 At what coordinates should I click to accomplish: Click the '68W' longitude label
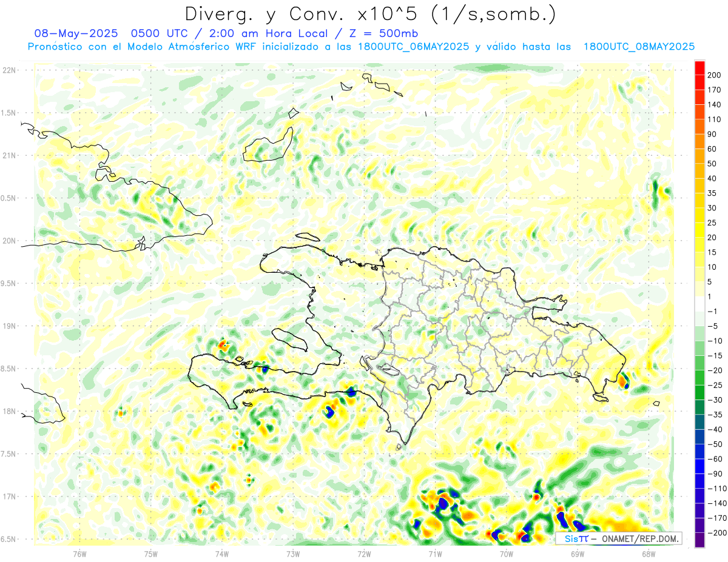pos(649,553)
